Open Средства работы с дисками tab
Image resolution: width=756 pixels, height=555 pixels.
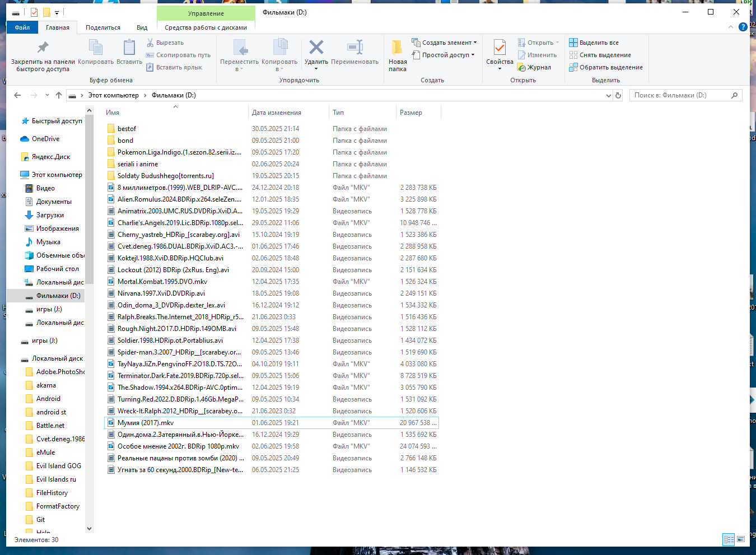206,27
